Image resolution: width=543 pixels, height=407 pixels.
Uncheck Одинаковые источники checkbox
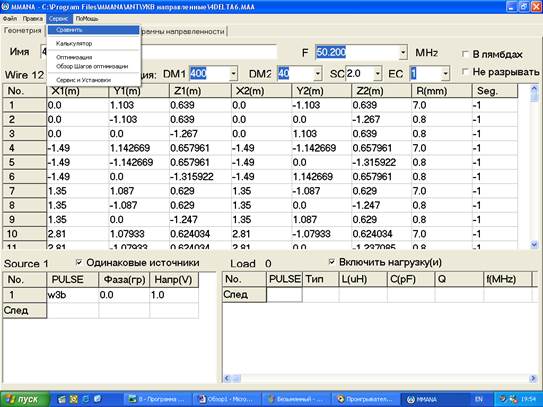click(x=79, y=262)
